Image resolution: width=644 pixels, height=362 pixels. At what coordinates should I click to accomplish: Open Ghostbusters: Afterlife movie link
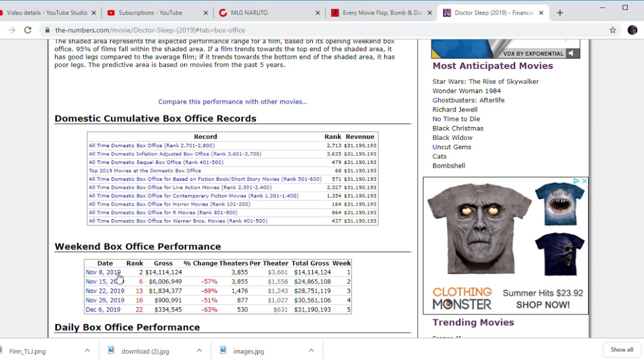point(468,100)
